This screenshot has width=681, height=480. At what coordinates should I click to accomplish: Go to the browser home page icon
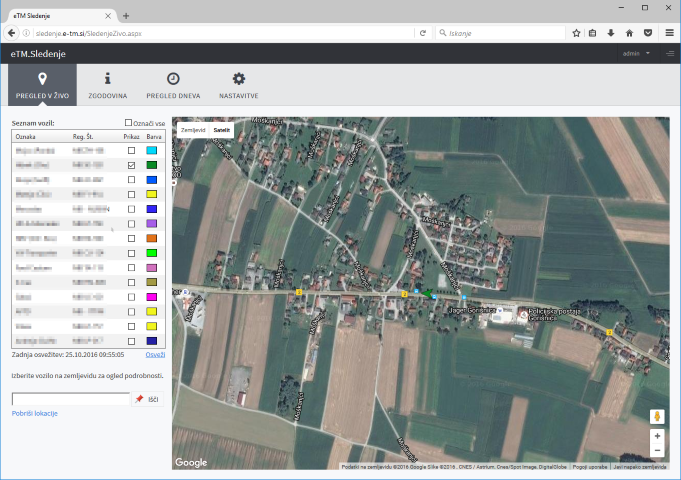coord(629,33)
